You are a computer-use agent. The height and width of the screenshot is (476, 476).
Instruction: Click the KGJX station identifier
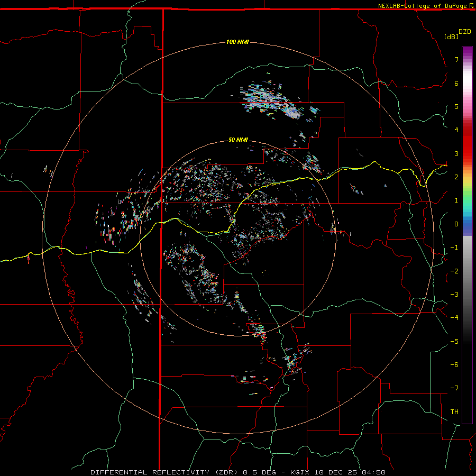300,472
